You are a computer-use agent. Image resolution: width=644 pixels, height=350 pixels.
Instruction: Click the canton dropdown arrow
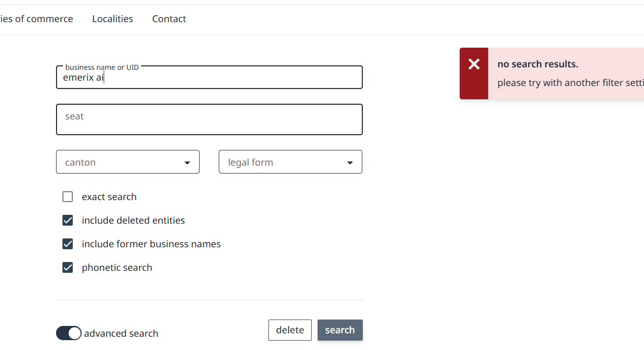point(187,163)
